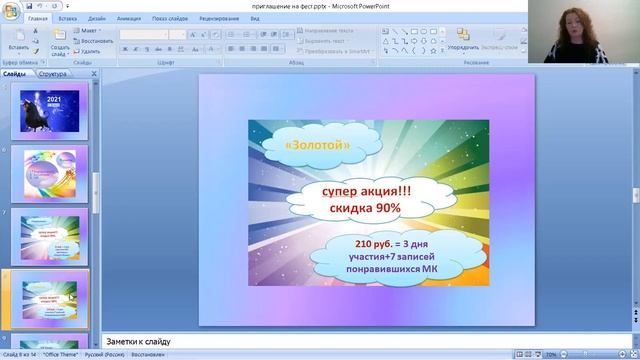This screenshot has height=360, width=640.
Task: Open the Quick Access Toolbar customize arrow
Action: coord(68,7)
